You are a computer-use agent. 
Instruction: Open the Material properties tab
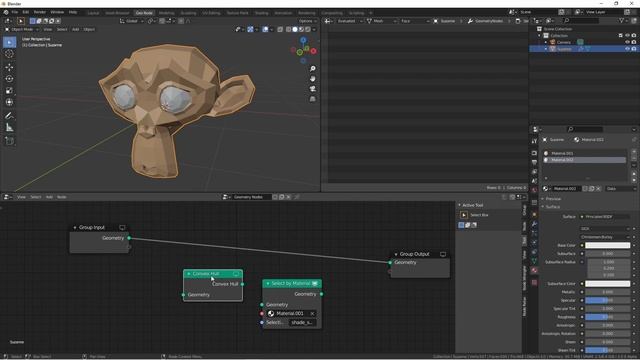534,270
